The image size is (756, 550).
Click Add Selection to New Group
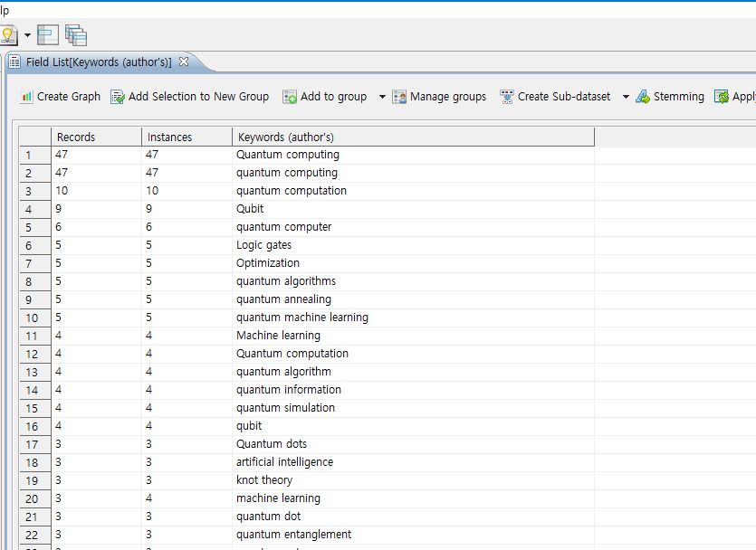(x=189, y=97)
